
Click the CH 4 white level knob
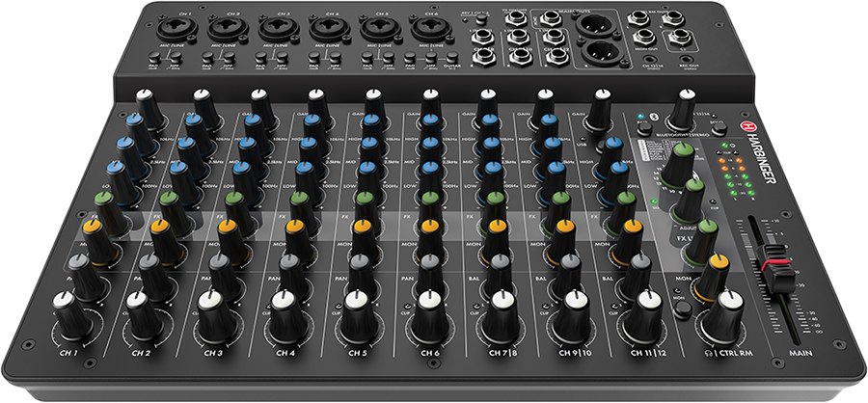pos(287,316)
